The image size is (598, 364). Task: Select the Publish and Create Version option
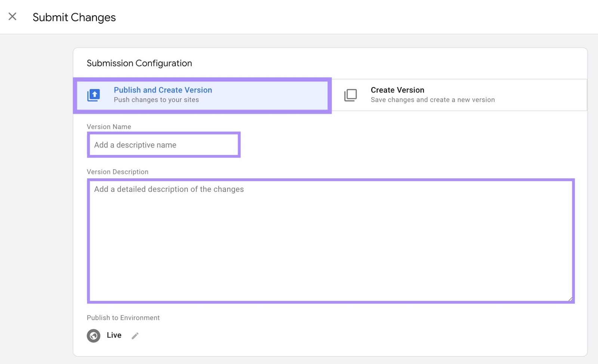tap(202, 95)
